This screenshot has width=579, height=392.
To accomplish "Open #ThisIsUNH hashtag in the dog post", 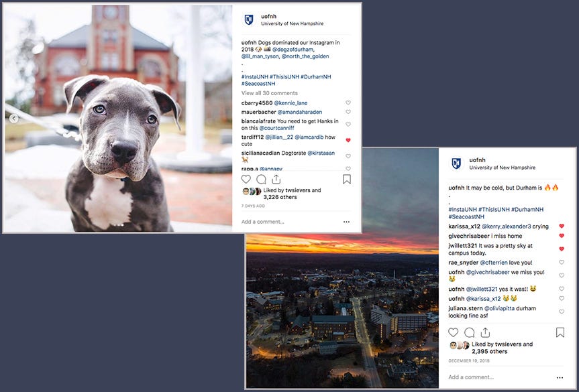I will (284, 76).
